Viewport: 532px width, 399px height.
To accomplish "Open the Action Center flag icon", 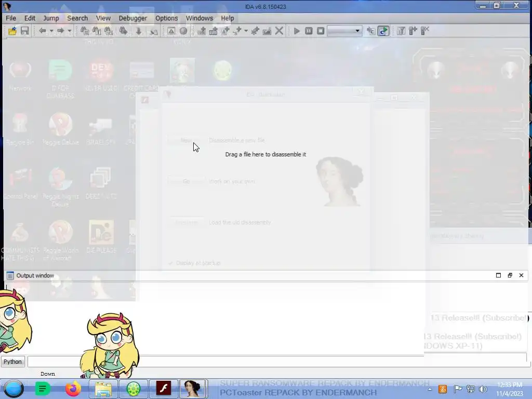I will coord(457,389).
